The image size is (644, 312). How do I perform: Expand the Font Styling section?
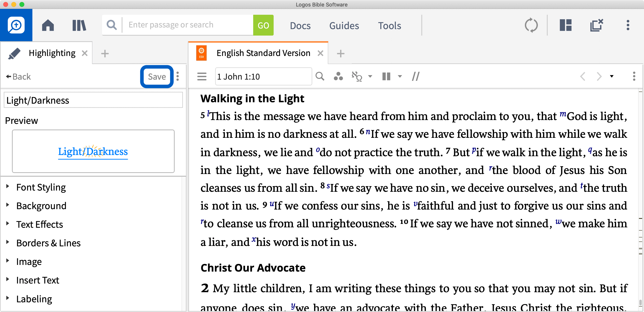pyautogui.click(x=7, y=187)
